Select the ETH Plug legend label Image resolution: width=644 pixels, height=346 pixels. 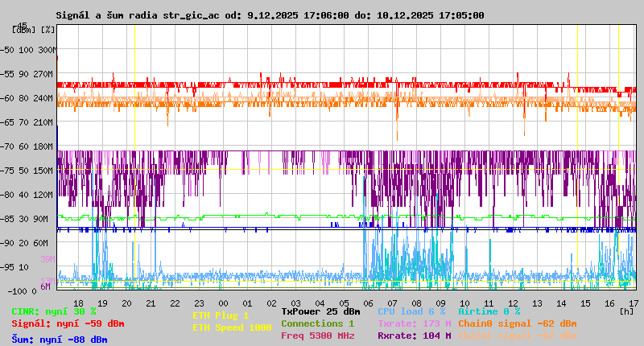221,315
